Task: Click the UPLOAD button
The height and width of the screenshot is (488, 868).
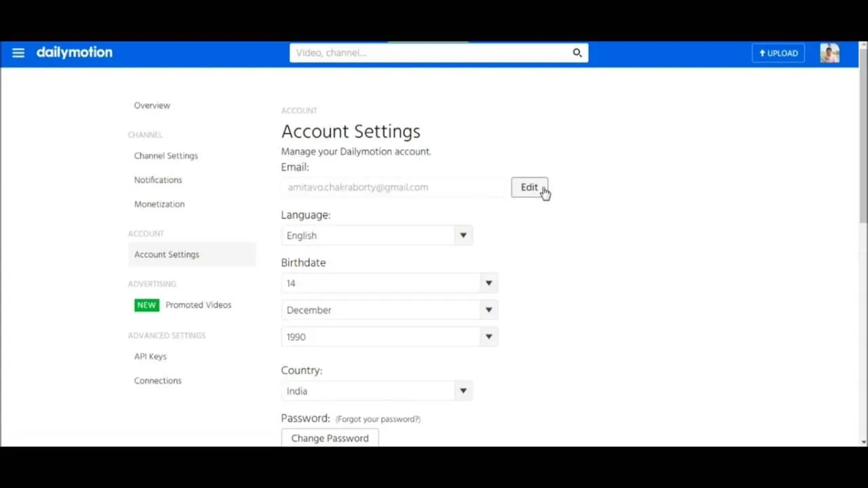Action: coord(778,53)
